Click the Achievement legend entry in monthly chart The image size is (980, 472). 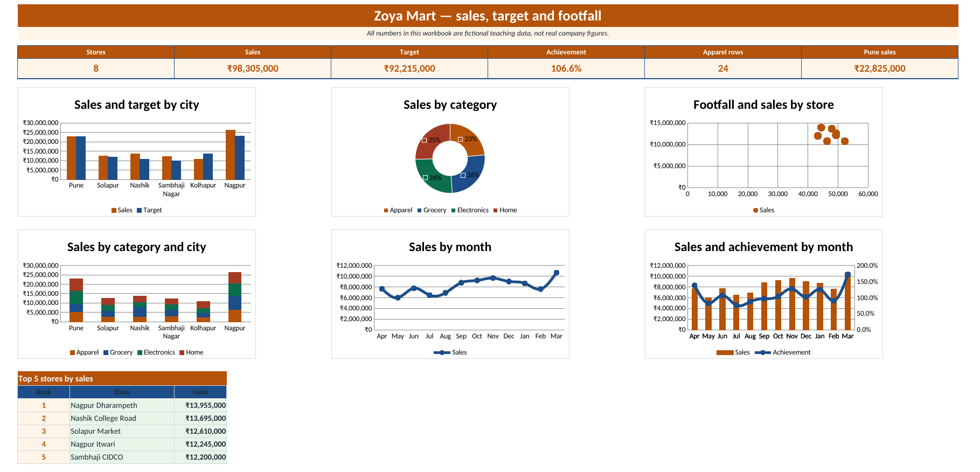(x=783, y=352)
